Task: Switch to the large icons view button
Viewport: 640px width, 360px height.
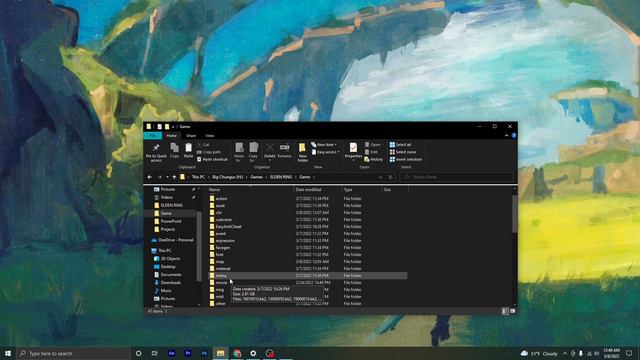Action: (513, 311)
